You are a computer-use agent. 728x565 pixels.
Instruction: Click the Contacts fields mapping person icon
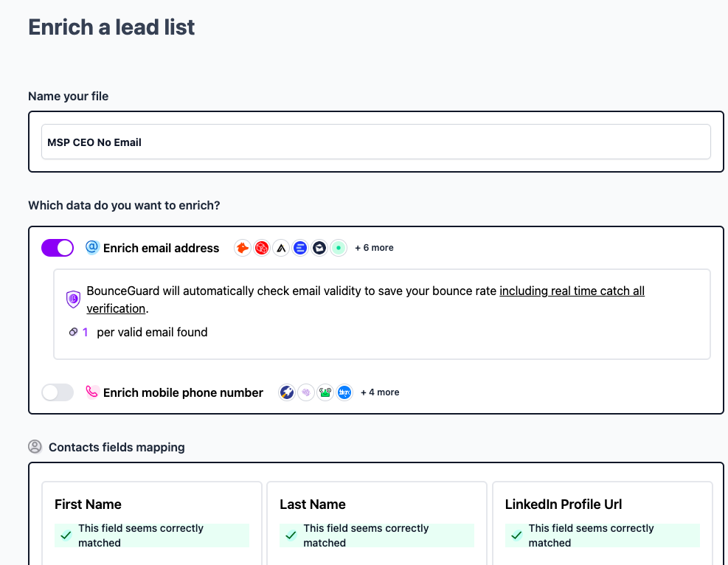point(35,446)
